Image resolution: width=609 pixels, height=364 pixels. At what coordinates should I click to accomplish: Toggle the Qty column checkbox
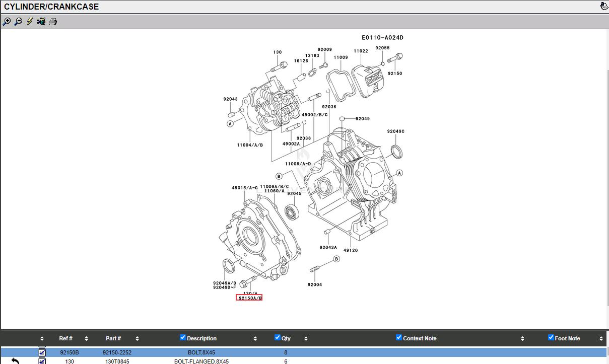278,337
